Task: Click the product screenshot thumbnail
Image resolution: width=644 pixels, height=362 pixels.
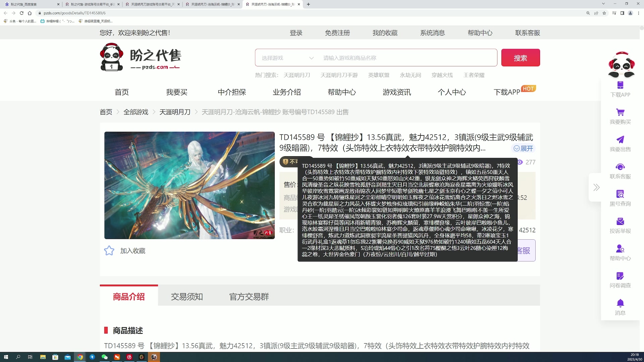Action: (x=189, y=185)
